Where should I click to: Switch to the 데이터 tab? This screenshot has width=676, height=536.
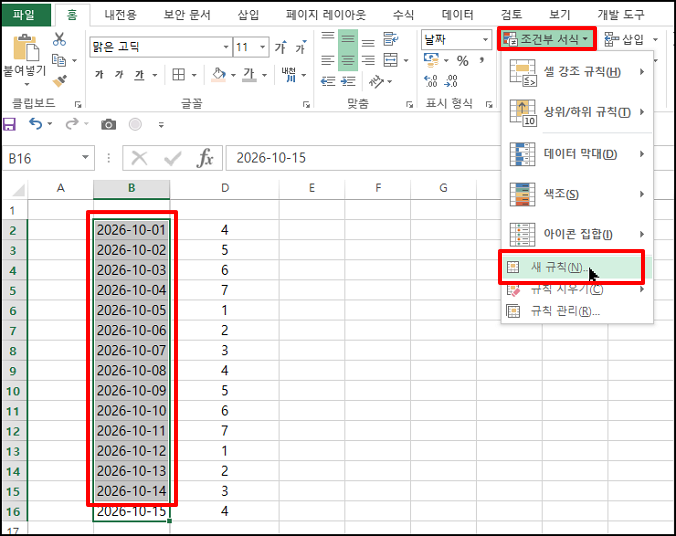(457, 15)
